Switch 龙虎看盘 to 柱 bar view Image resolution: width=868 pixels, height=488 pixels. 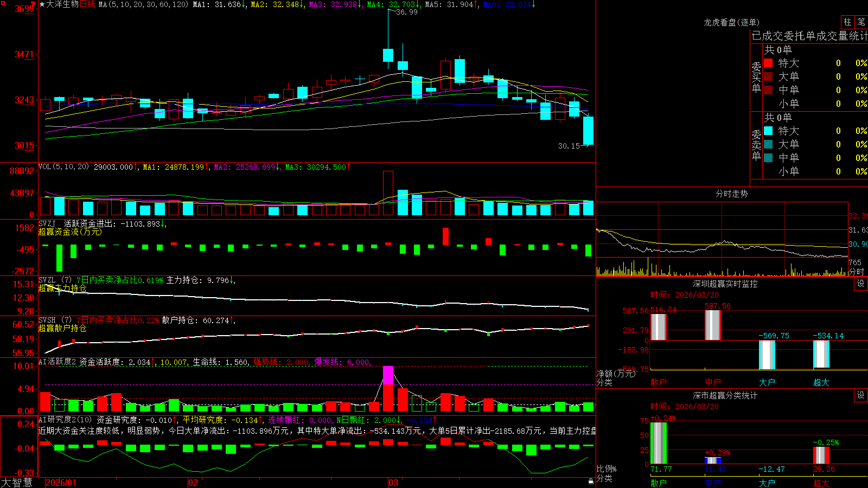(x=847, y=22)
